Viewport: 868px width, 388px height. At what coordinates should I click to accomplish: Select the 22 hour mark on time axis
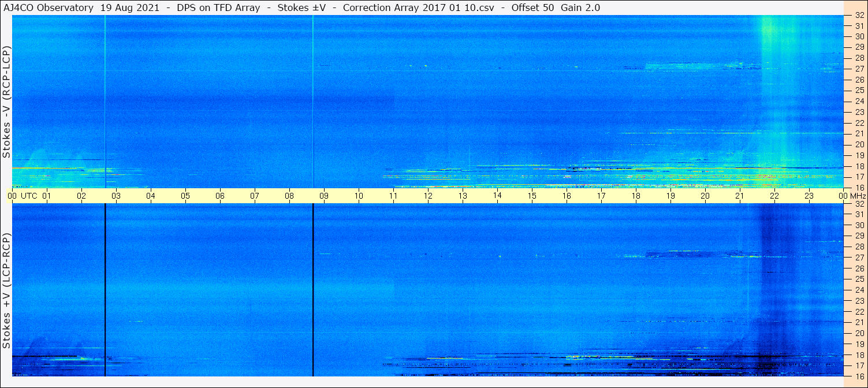pos(774,196)
